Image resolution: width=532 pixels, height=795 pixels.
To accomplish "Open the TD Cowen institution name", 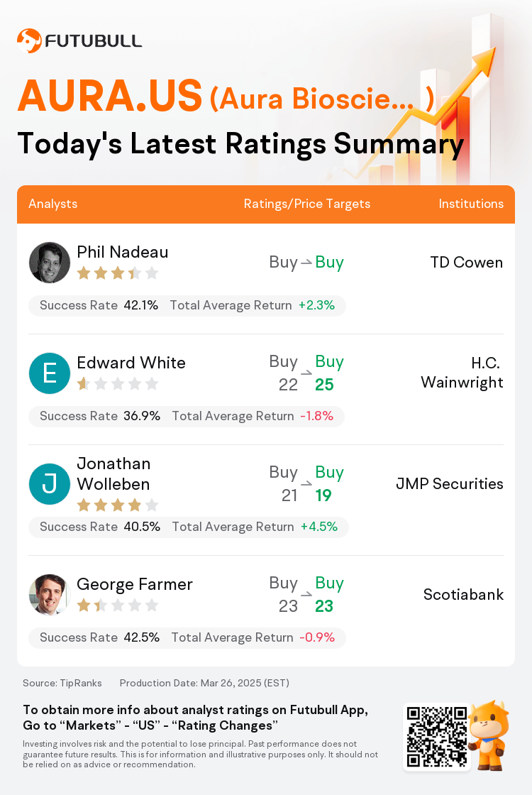I will coord(467,262).
